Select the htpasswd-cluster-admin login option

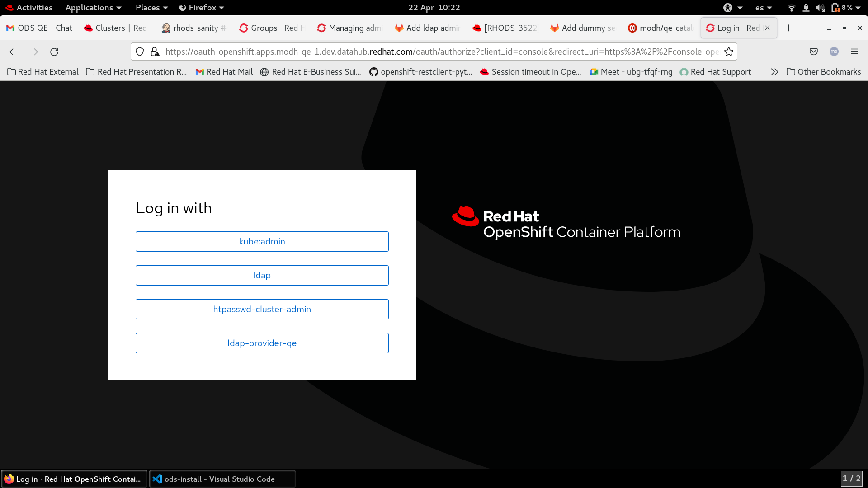262,309
